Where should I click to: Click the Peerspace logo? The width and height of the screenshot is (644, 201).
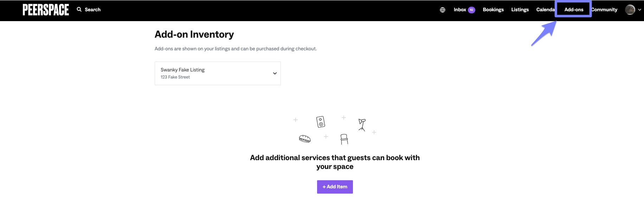46,10
